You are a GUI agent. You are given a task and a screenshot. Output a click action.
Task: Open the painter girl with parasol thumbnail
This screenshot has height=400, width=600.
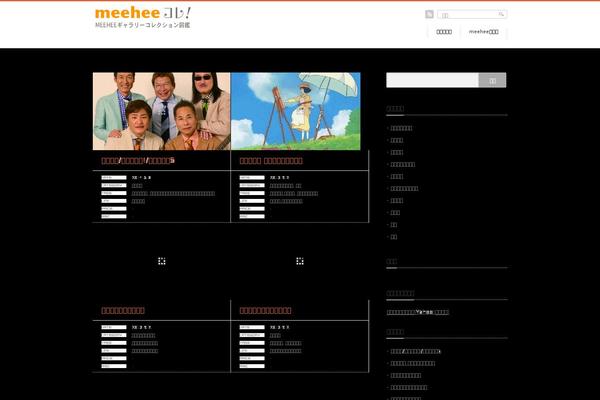coord(295,111)
